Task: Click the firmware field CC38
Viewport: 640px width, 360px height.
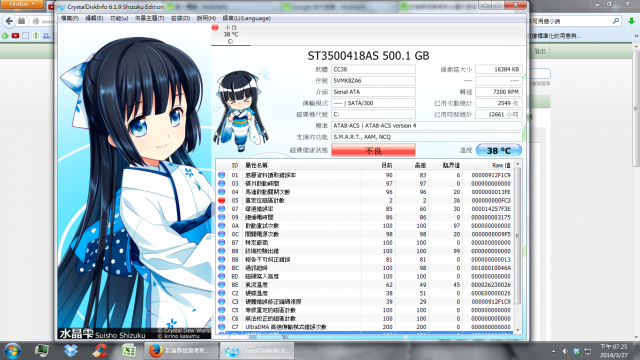Action: [x=373, y=69]
